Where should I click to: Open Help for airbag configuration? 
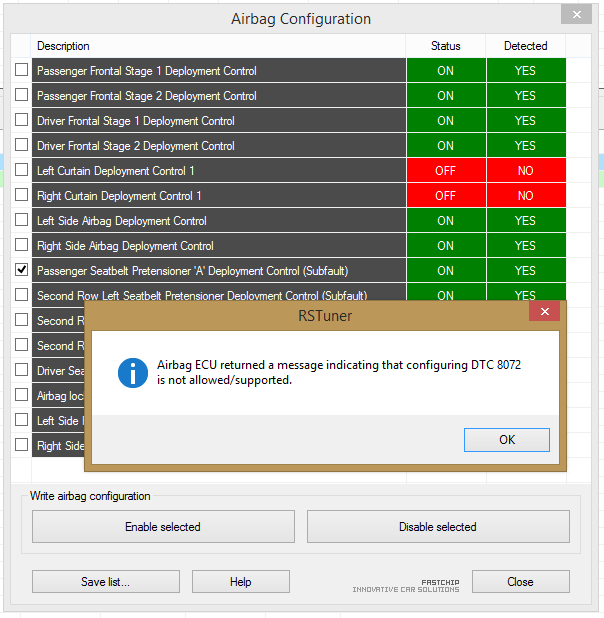click(240, 582)
